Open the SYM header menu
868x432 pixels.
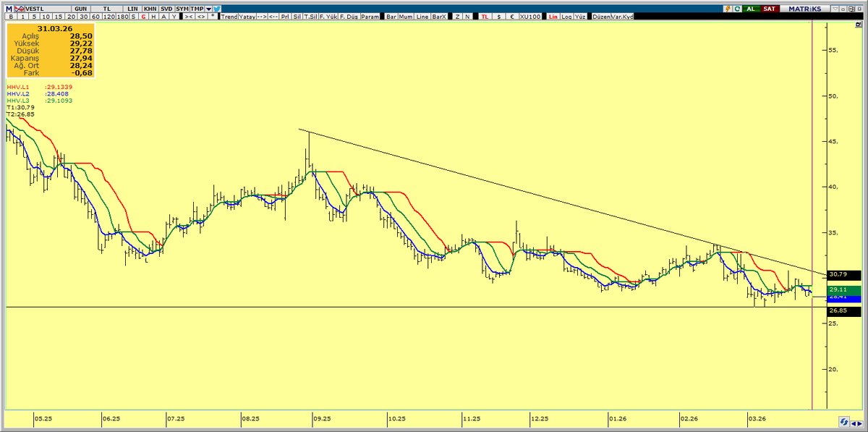[182, 8]
